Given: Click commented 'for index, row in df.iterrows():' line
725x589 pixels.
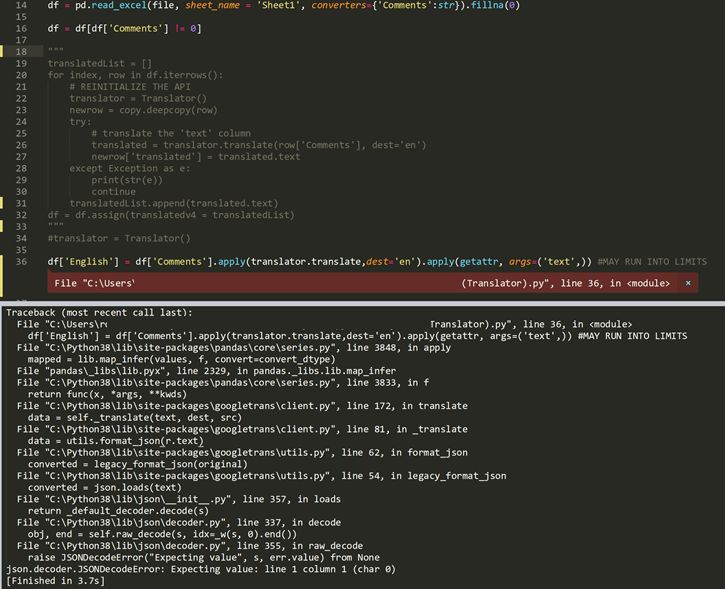Looking at the screenshot, I should pos(135,75).
